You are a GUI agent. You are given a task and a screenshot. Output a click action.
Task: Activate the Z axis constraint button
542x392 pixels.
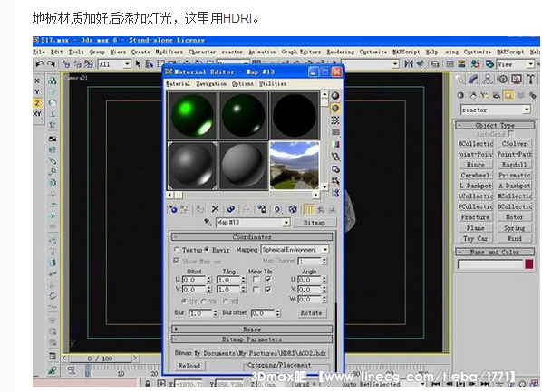(37, 103)
